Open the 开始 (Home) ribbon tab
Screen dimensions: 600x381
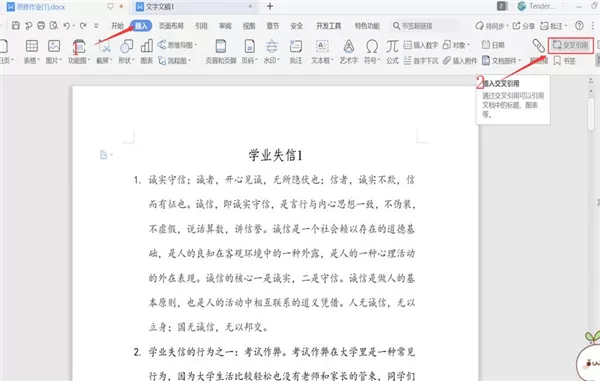(117, 26)
